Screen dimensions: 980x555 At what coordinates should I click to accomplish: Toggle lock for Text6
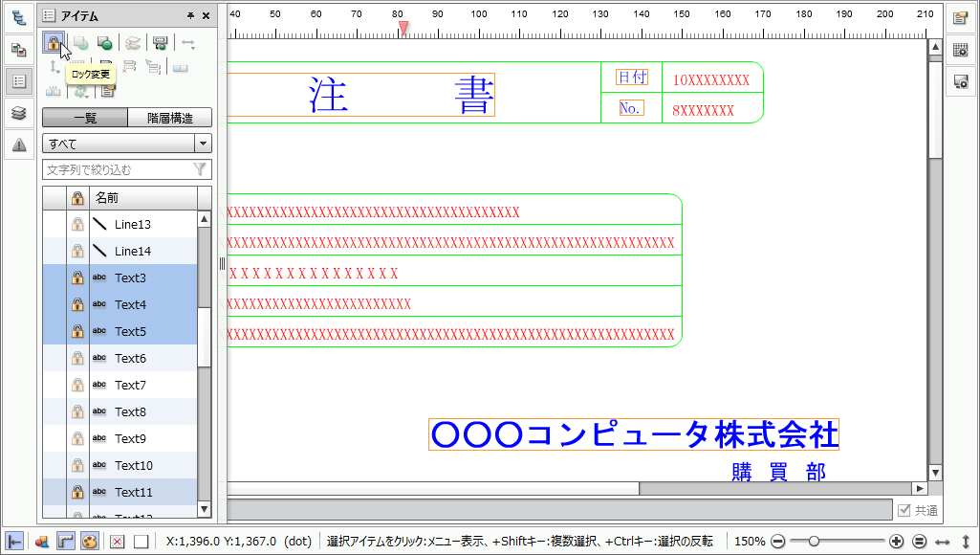[x=77, y=359]
